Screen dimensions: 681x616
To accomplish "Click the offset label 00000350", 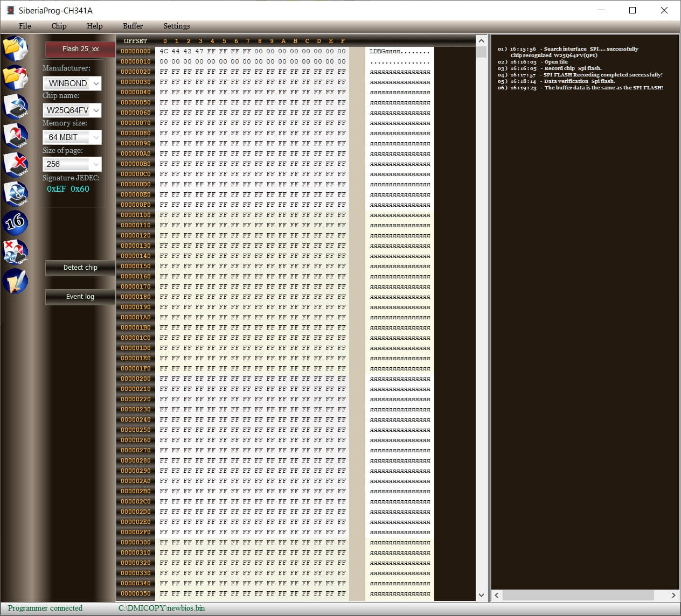I will click(136, 593).
